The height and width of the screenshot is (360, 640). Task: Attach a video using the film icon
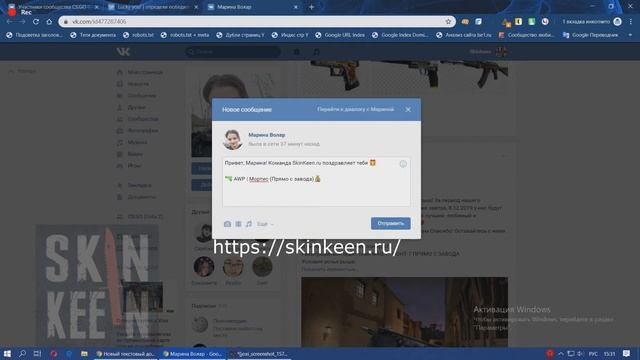[x=238, y=224]
